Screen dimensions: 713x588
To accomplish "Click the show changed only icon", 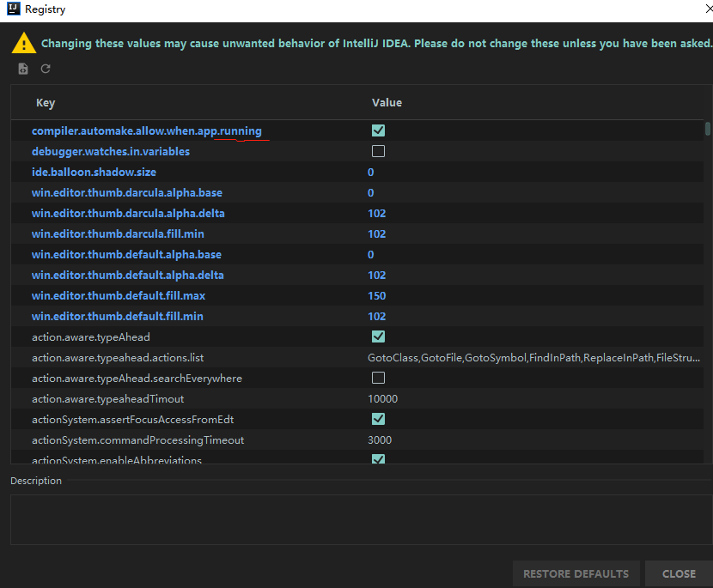I will tap(22, 69).
